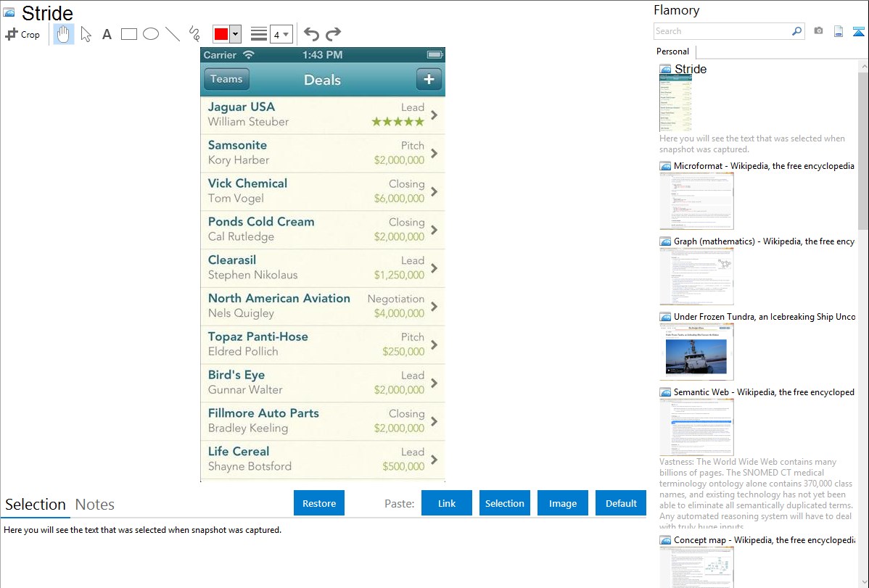Click the Deals header title
Screen dimensions: 869x588
coord(323,80)
